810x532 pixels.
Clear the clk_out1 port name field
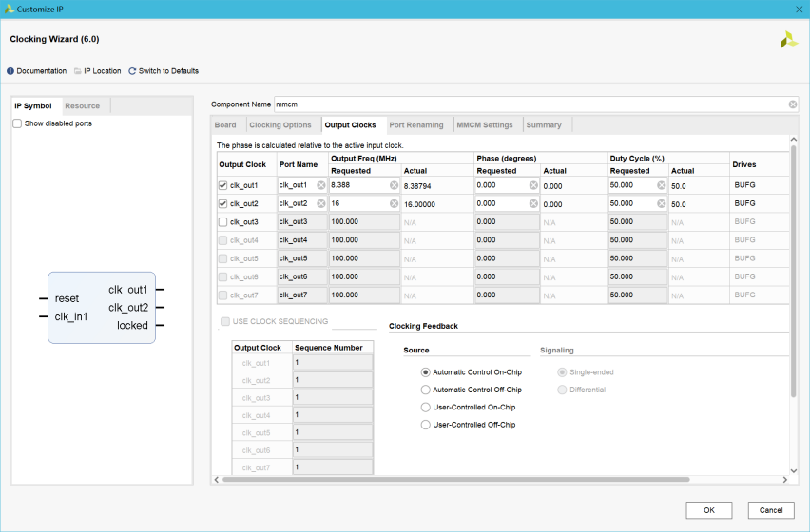[320, 185]
